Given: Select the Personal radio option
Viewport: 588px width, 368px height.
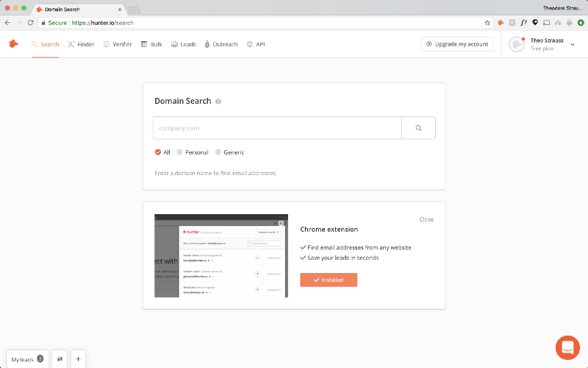Looking at the screenshot, I should pyautogui.click(x=180, y=152).
